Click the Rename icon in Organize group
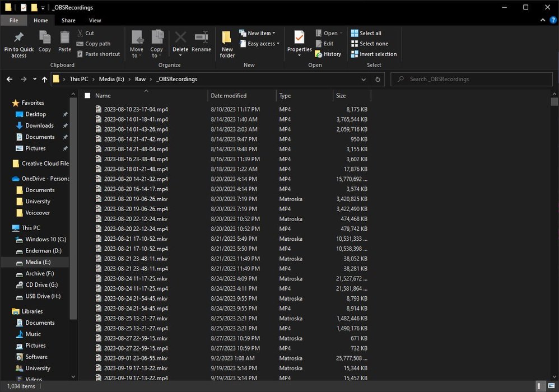559x392 pixels. click(x=201, y=38)
